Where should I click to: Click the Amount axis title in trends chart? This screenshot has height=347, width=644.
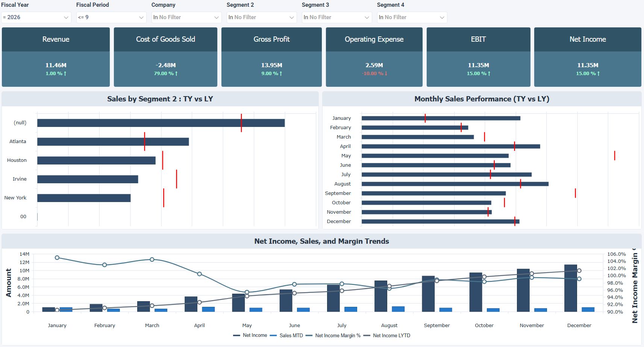coord(9,283)
